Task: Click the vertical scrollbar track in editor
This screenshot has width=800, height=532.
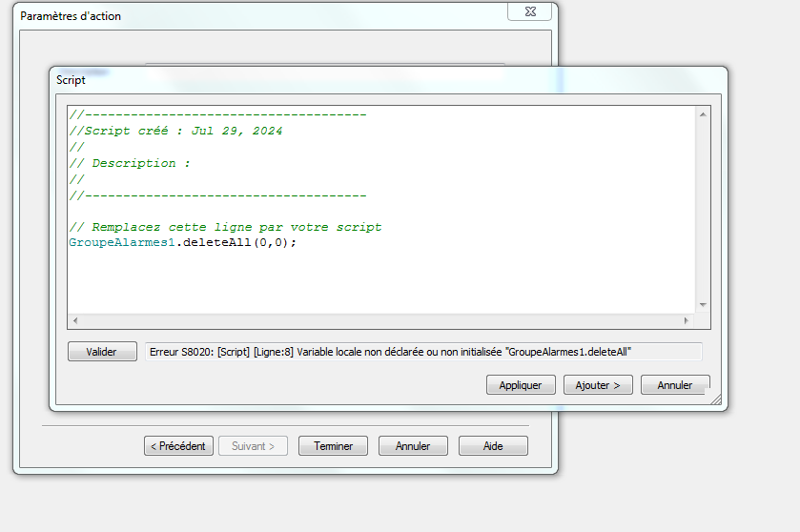Action: click(703, 210)
